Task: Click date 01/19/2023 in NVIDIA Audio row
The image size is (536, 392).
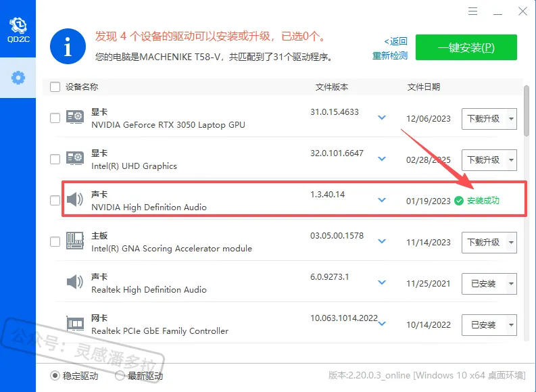Action: (x=429, y=201)
